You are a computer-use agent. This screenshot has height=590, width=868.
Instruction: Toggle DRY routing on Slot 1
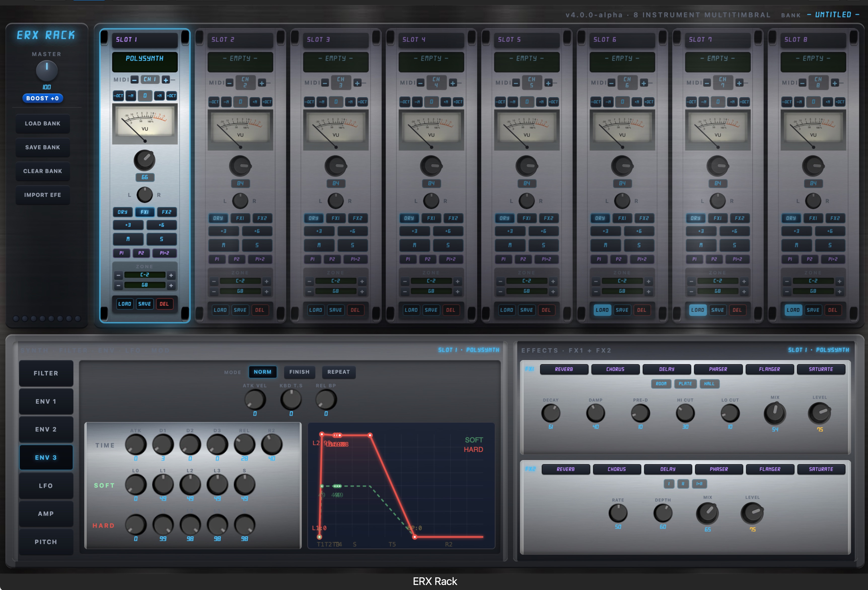(x=123, y=212)
